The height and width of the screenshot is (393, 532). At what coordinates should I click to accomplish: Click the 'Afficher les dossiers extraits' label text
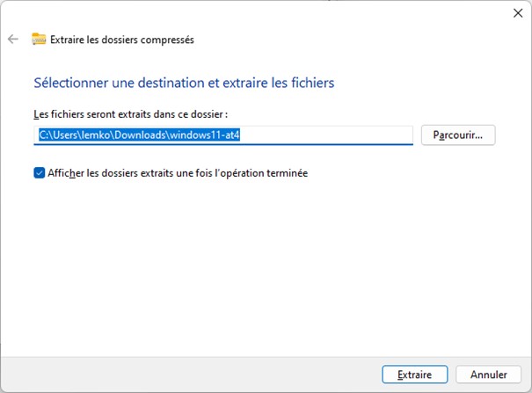click(132, 173)
